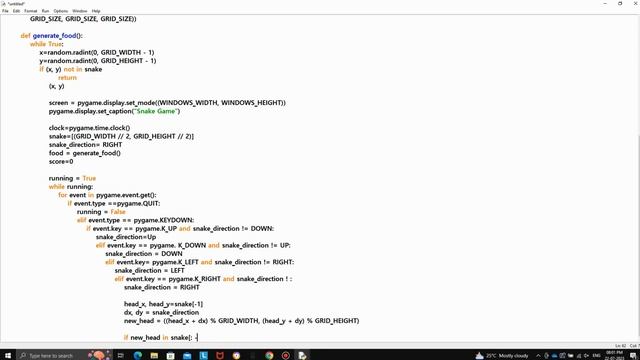Click the 'snake_direction= RIGHT' line
640x360 pixels.
[x=85, y=144]
